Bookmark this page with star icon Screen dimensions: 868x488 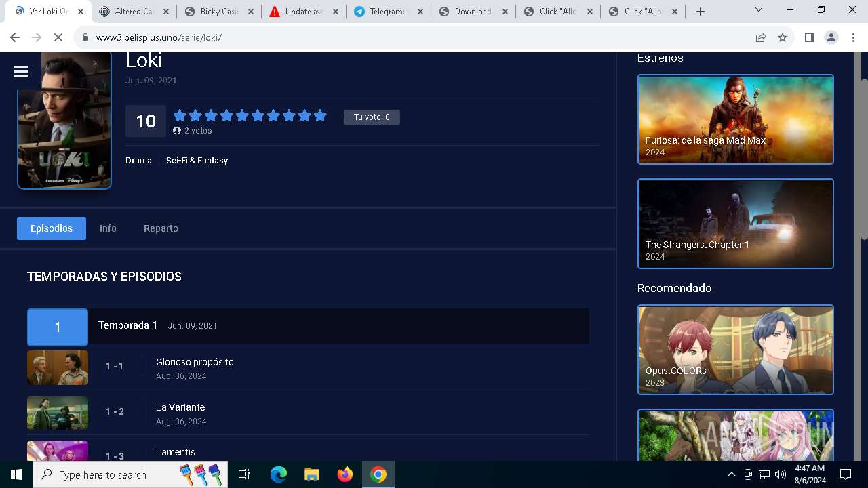pos(783,37)
